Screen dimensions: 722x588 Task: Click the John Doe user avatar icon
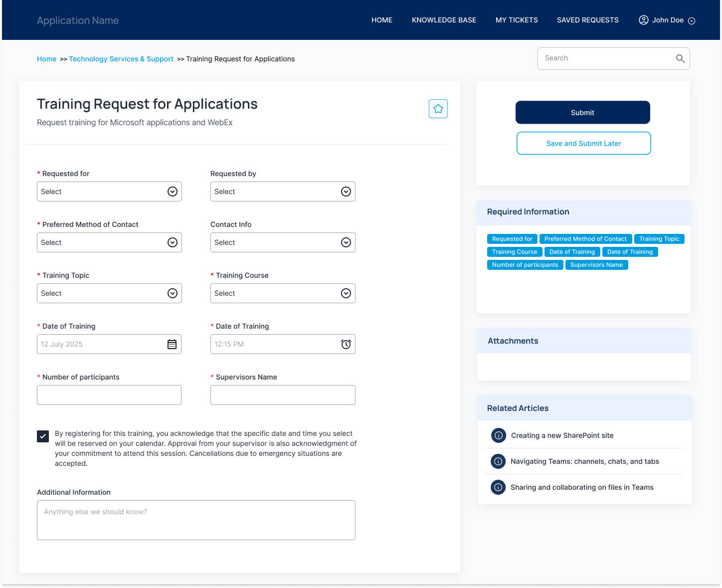pyautogui.click(x=643, y=20)
